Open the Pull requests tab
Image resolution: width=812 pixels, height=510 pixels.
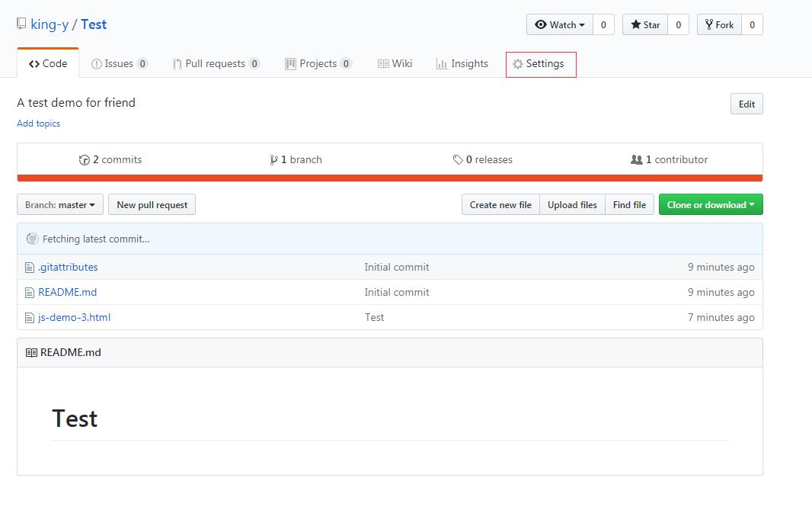(x=216, y=63)
